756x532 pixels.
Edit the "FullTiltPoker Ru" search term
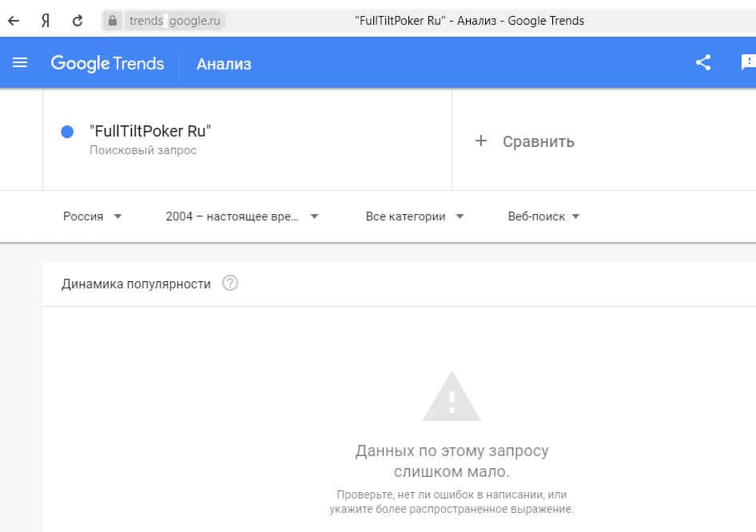click(x=150, y=132)
